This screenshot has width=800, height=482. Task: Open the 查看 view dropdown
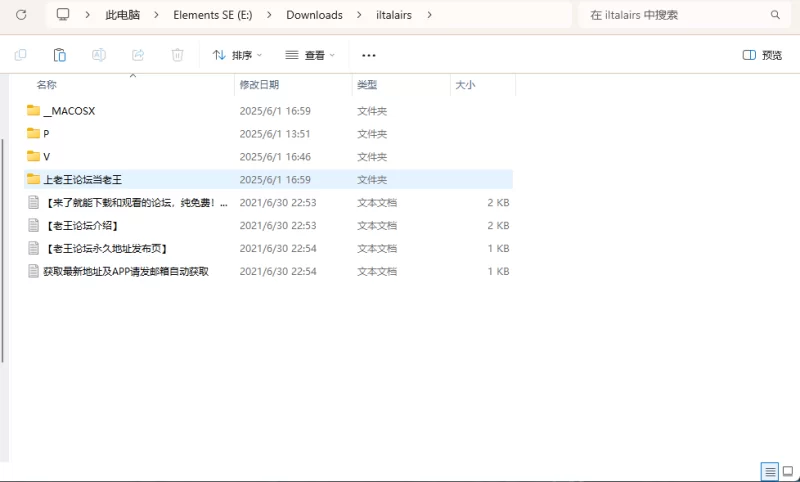pyautogui.click(x=310, y=55)
